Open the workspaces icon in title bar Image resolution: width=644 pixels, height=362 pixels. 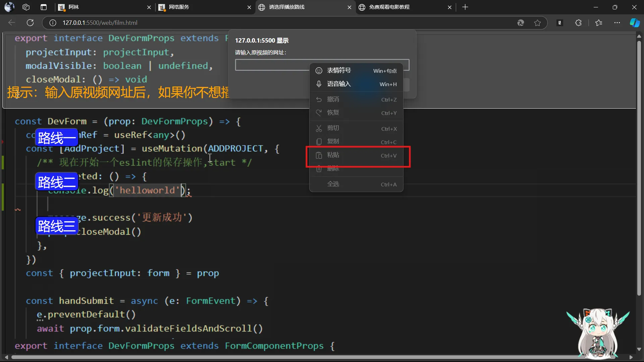[x=26, y=7]
